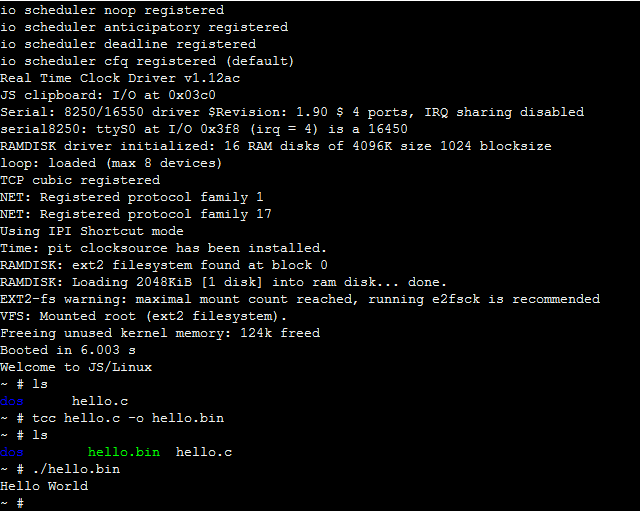Viewport: 643px width, 512px height.
Task: Click the TCP cubic registered line
Action: (x=80, y=180)
